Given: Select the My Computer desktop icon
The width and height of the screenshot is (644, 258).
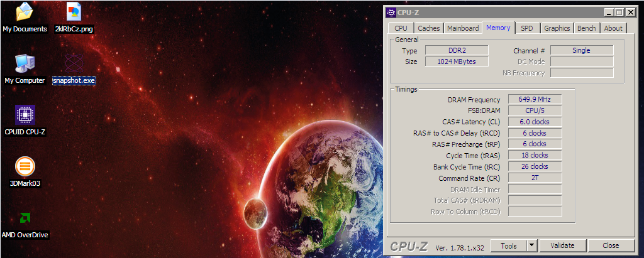Looking at the screenshot, I should click(25, 69).
